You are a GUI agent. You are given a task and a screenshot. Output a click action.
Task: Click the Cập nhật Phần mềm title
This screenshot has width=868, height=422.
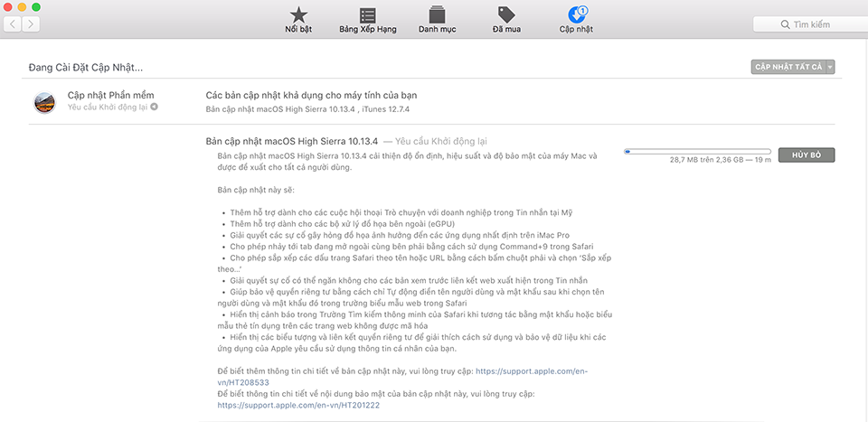click(110, 95)
